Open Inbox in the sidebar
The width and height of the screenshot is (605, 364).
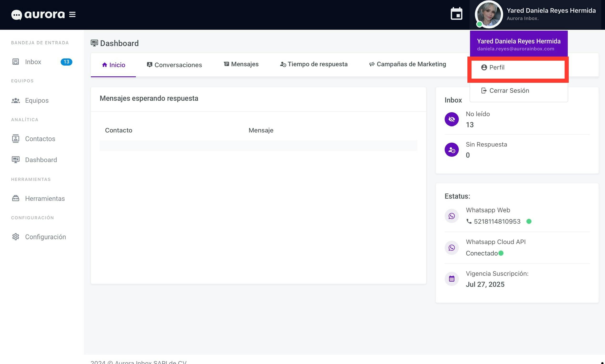click(42, 62)
